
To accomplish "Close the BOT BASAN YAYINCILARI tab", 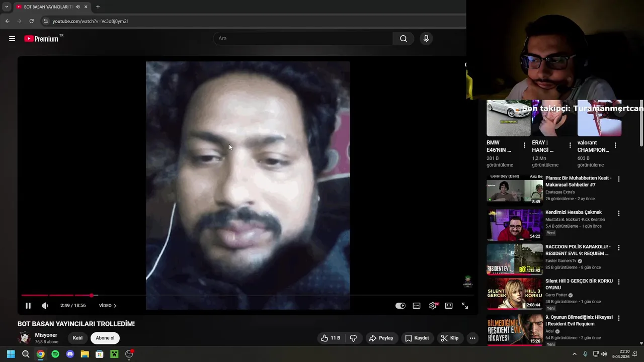I will click(86, 7).
